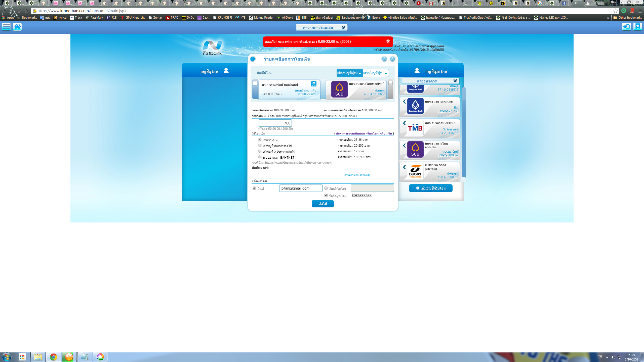Expand the ทำรายการโอนเงิน dropdown menu

pyautogui.click(x=322, y=28)
